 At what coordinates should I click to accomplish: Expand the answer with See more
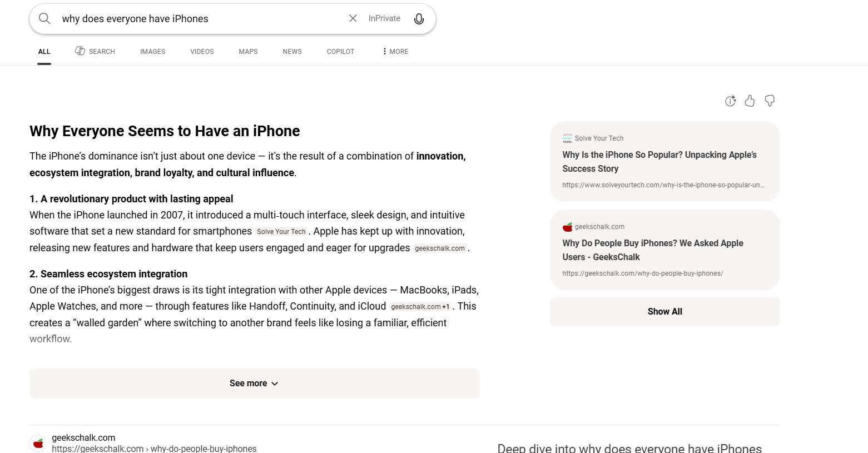254,384
